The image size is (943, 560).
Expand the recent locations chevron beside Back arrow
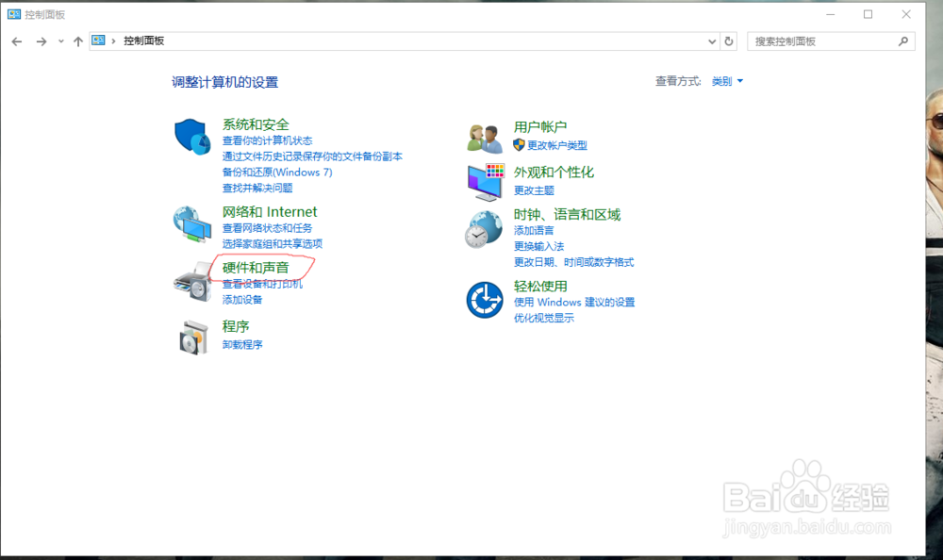pos(60,41)
